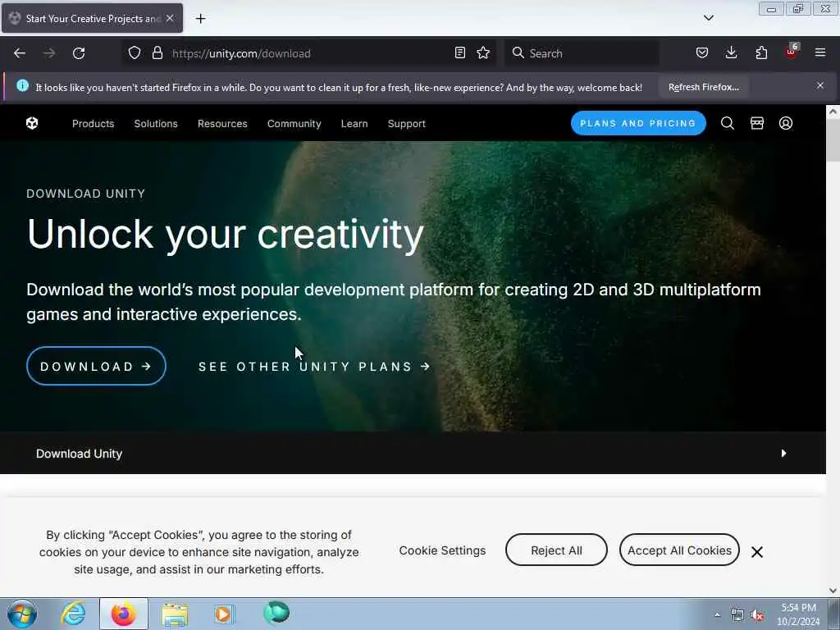Open Cookie Settings link
Image resolution: width=840 pixels, height=630 pixels.
pyautogui.click(x=442, y=550)
